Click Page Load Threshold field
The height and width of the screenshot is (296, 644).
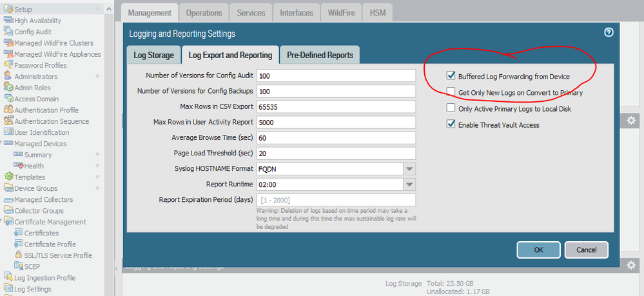click(336, 153)
